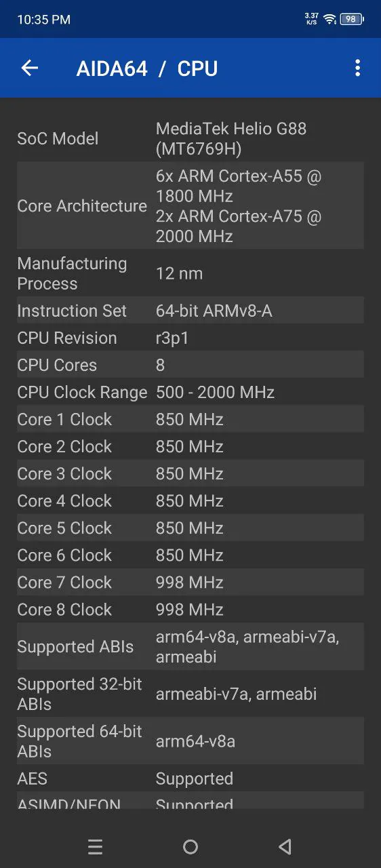Tap the Manufacturing Process 12 nm row

pos(190,273)
